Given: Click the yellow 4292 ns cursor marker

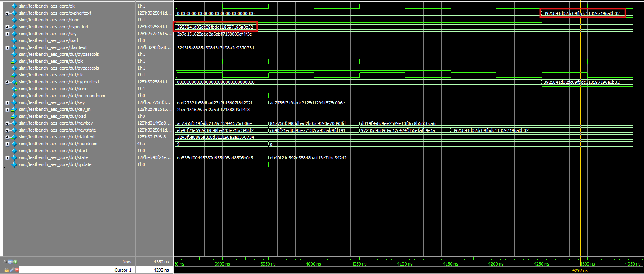Looking at the screenshot, I should [x=580, y=270].
